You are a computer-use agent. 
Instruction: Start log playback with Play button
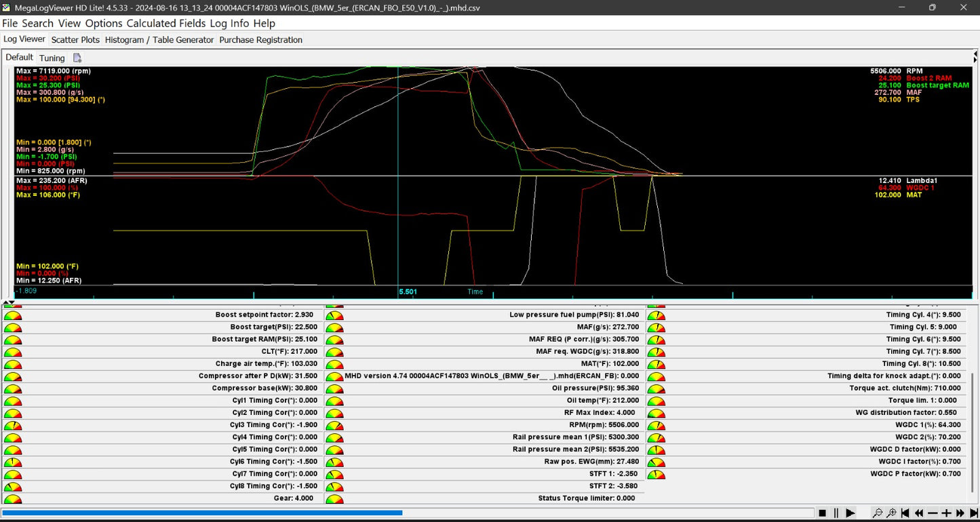pyautogui.click(x=850, y=513)
